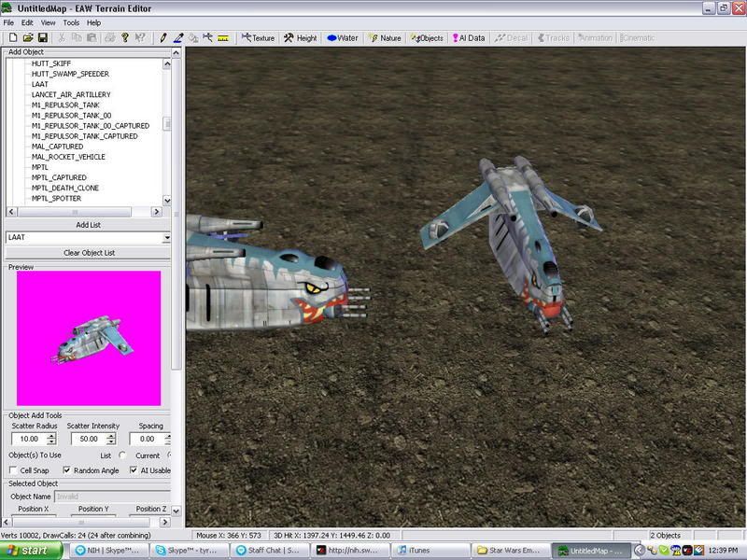Select MAL_ROCKET_VEHICLE in the object list
Image resolution: width=747 pixels, height=560 pixels.
point(69,157)
